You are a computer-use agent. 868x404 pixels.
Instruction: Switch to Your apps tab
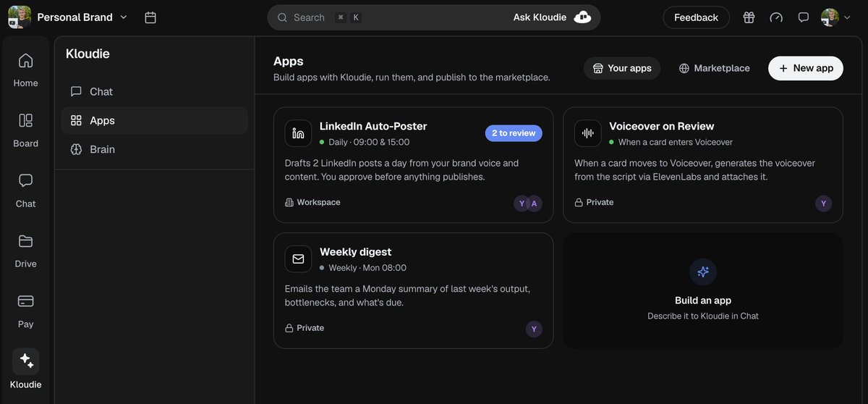pos(622,68)
